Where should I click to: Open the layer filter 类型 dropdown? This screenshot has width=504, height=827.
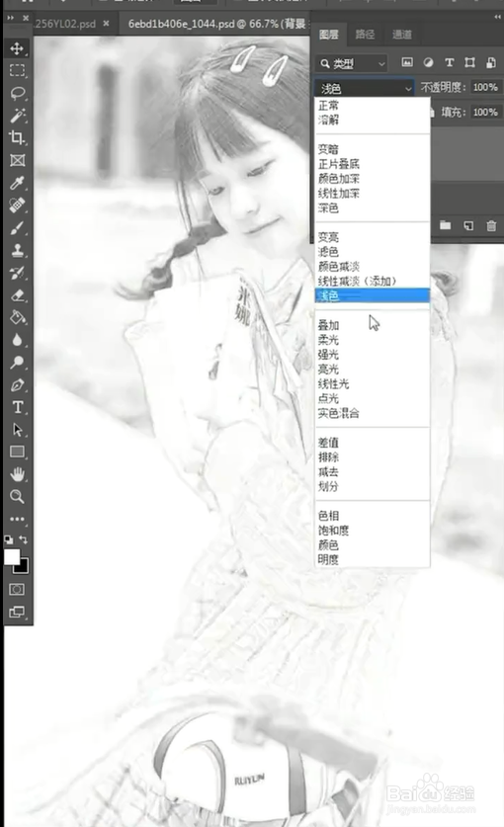(352, 63)
